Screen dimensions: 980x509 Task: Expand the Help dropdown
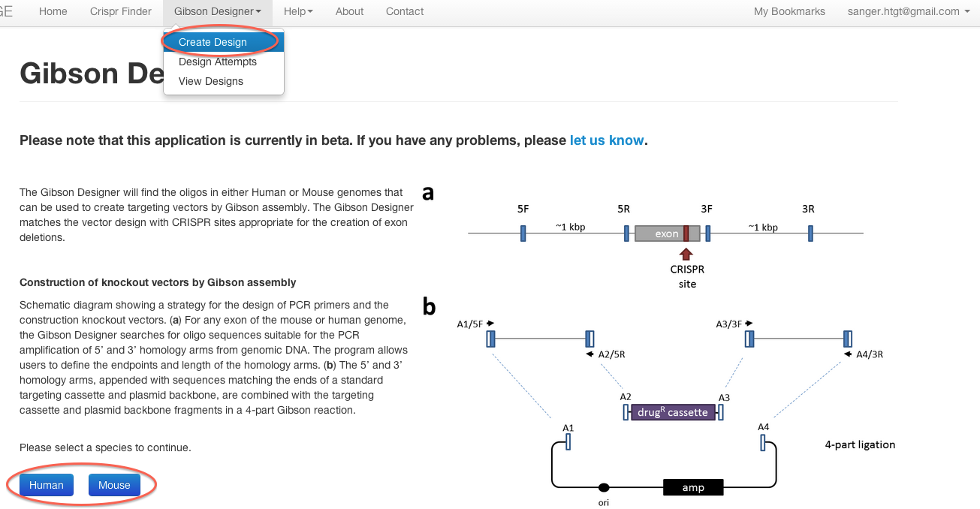[298, 11]
